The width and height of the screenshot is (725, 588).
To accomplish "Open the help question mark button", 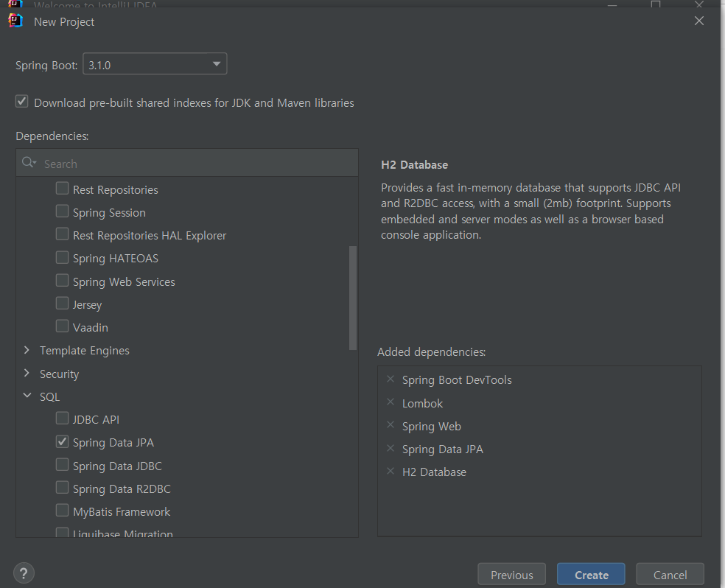I will [x=24, y=573].
